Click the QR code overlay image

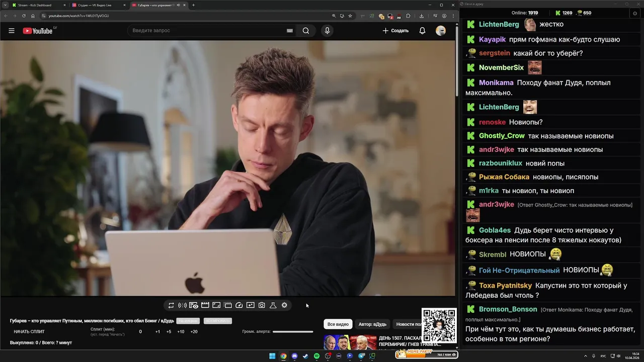click(439, 325)
